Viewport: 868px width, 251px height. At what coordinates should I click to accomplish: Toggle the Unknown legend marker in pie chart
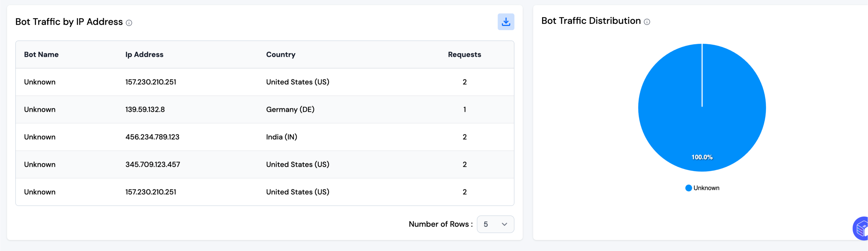[x=688, y=188]
